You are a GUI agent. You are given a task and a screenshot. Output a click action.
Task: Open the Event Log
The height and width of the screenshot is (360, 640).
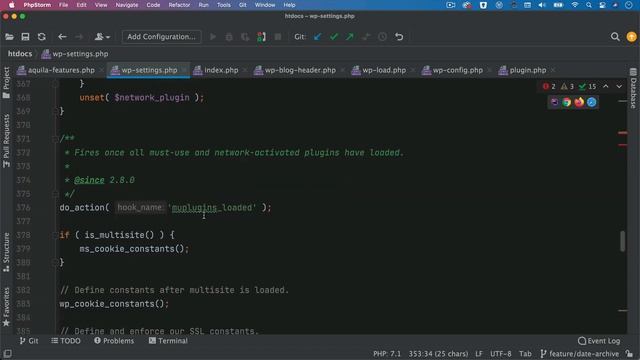coord(599,341)
